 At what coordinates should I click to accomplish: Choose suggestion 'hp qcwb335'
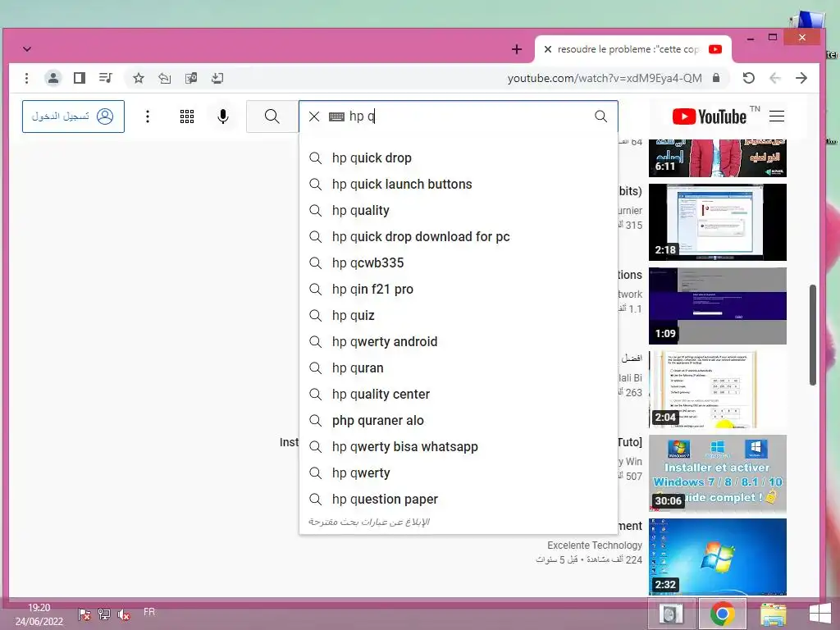point(458,263)
